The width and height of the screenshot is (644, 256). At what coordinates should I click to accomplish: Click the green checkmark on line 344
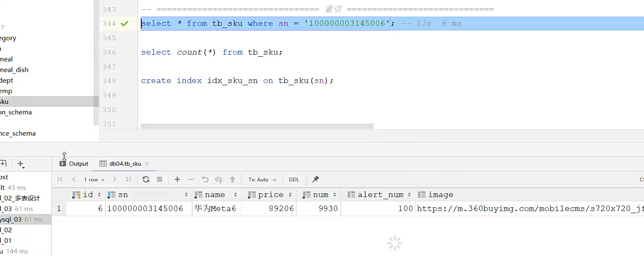pos(124,24)
